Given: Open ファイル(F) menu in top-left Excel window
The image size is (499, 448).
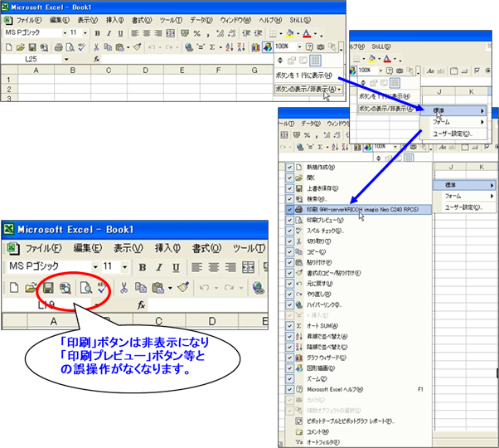Looking at the screenshot, I should click(x=29, y=20).
